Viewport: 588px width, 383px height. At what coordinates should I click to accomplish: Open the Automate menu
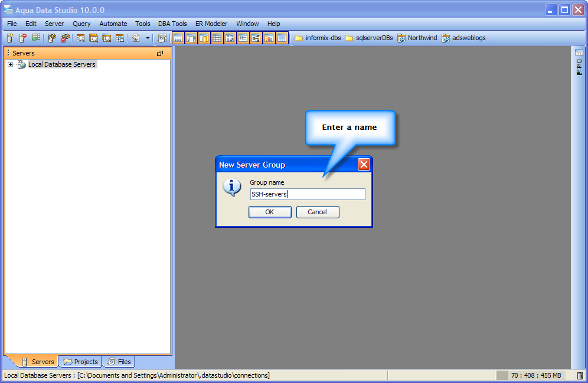pyautogui.click(x=113, y=24)
